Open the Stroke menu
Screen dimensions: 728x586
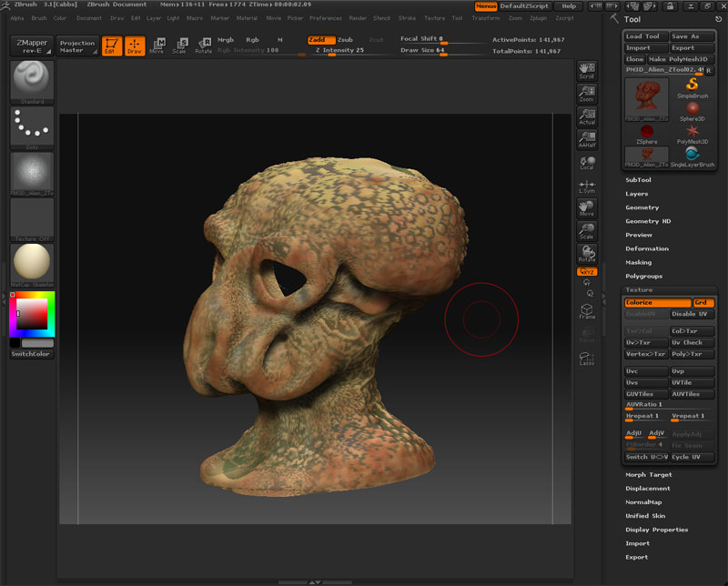click(407, 18)
